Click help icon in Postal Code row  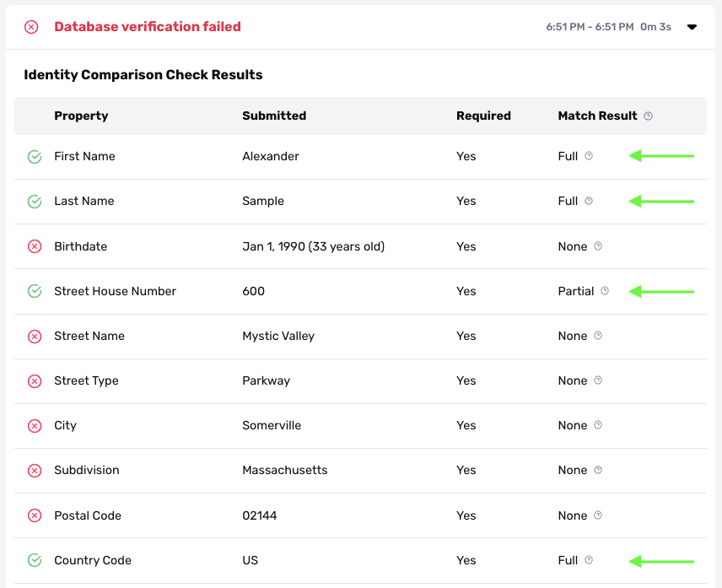[598, 515]
